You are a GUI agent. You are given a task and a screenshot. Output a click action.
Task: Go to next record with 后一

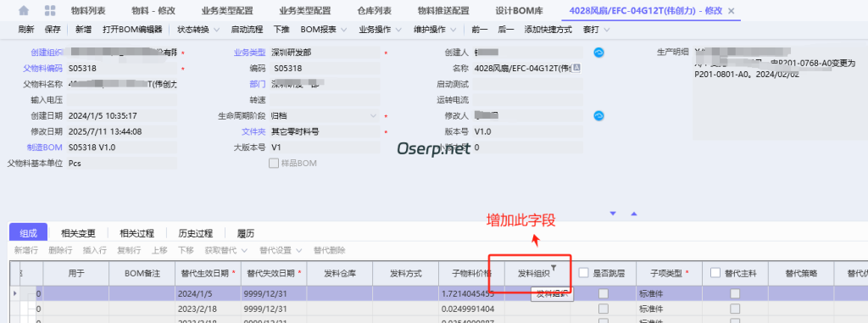(506, 30)
